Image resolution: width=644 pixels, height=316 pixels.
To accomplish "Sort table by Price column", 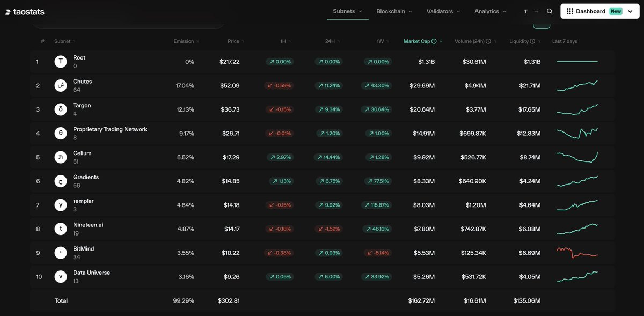I will pyautogui.click(x=236, y=41).
